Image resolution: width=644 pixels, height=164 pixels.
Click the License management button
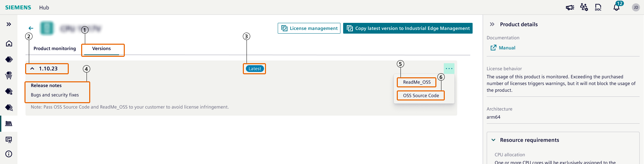[309, 28]
